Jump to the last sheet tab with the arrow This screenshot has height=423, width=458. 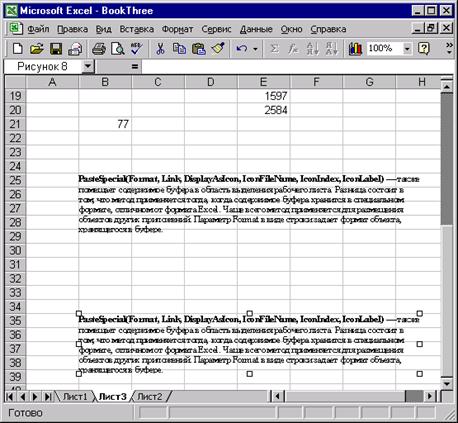point(48,397)
